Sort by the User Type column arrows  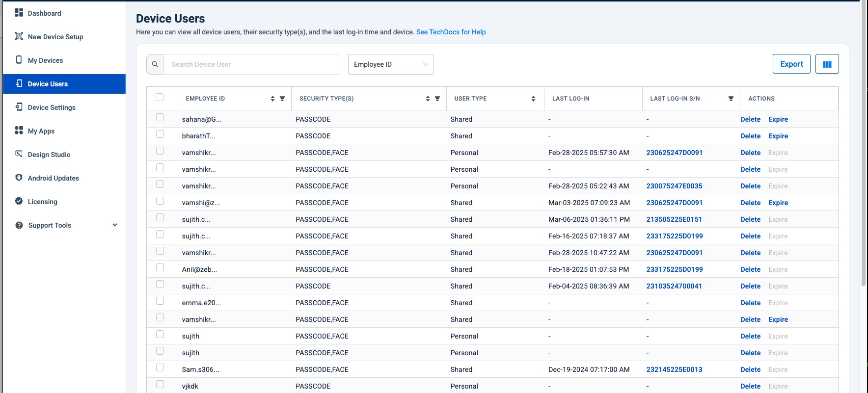pyautogui.click(x=533, y=99)
